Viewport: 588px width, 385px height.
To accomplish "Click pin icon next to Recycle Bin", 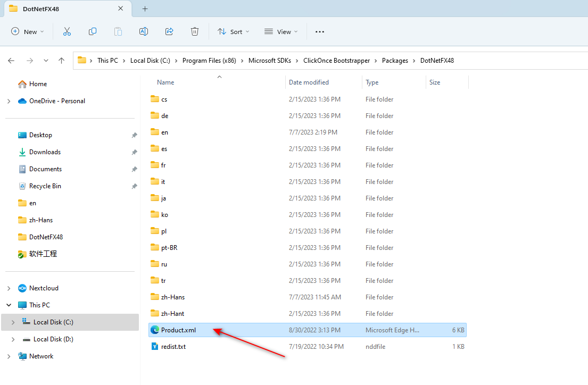I will point(134,186).
